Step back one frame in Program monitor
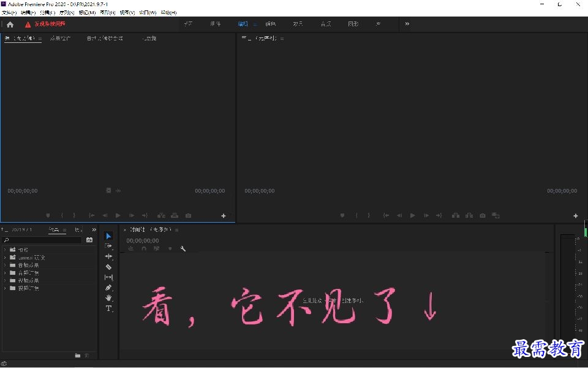Viewport: 588px width, 368px height. (400, 215)
